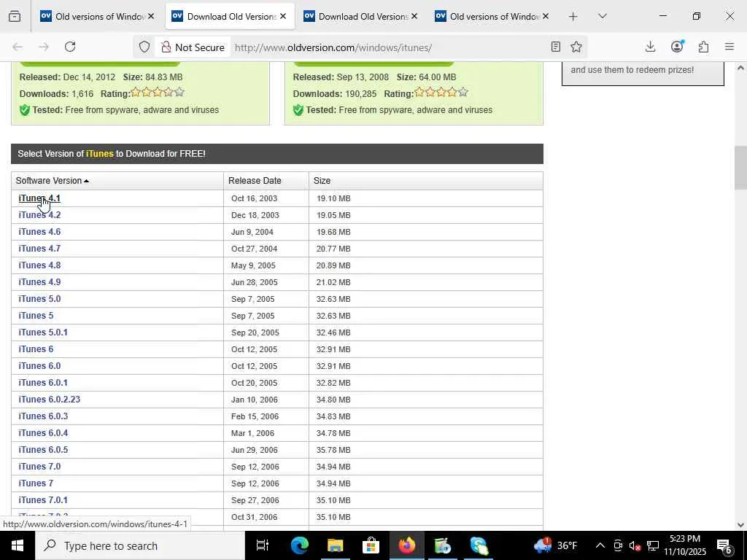The image size is (747, 560).
Task: Reload the current page
Action: click(x=70, y=47)
